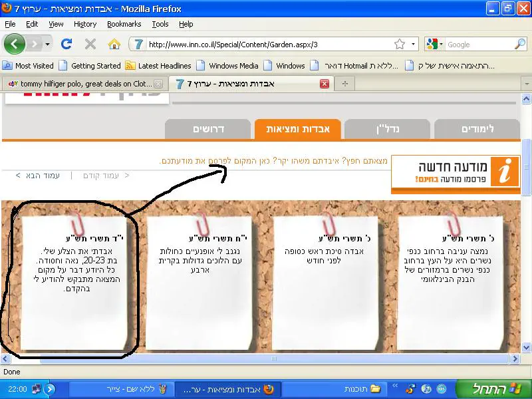Open the Latest Headlines bookmark
Viewport: 532px width, 399px height.
tap(158, 66)
